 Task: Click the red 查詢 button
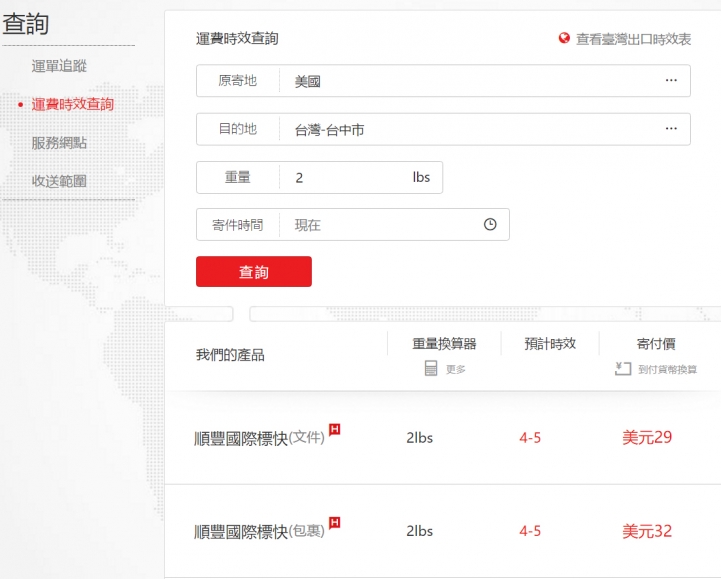254,271
